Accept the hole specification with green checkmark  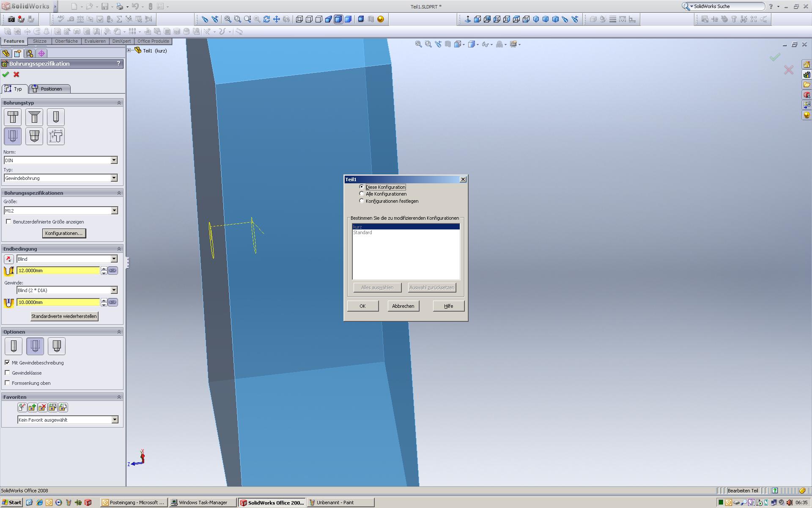(x=5, y=75)
